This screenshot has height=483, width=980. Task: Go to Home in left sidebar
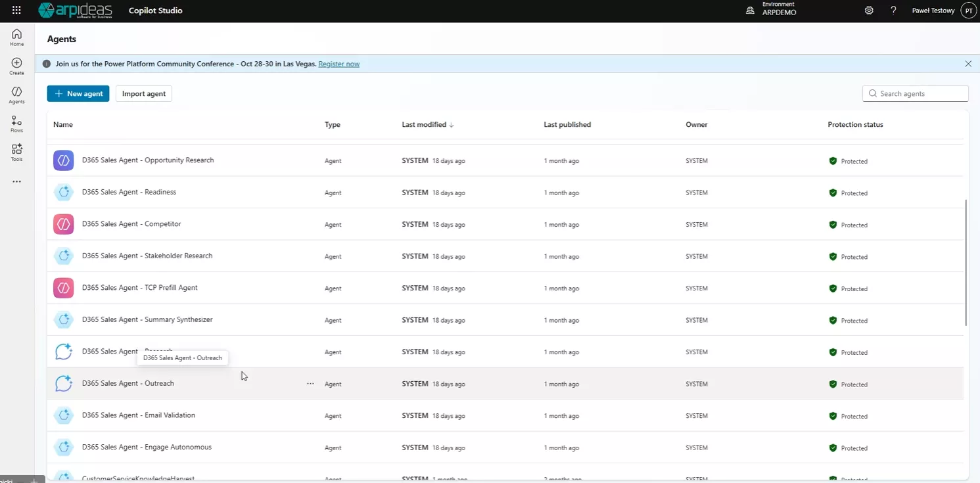17,37
